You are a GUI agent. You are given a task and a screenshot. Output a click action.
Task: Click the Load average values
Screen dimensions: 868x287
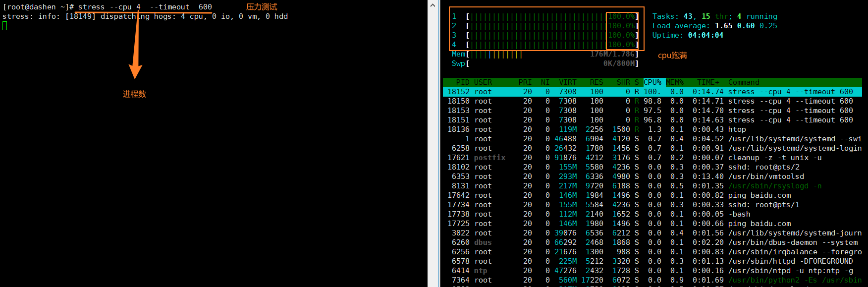pyautogui.click(x=746, y=26)
